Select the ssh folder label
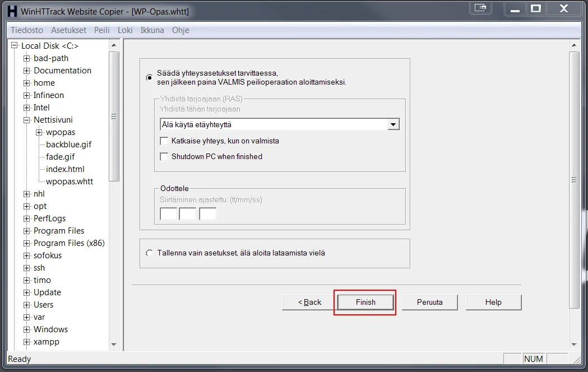 39,268
